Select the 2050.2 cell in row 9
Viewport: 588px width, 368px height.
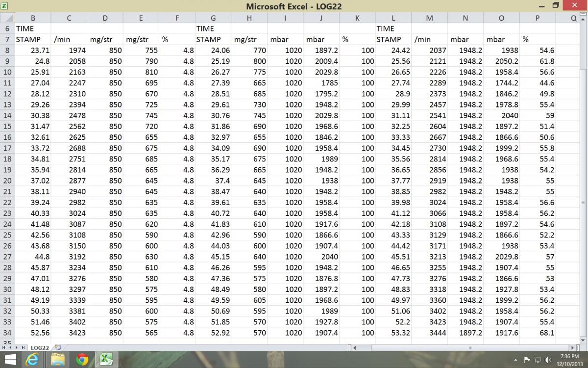(x=501, y=61)
